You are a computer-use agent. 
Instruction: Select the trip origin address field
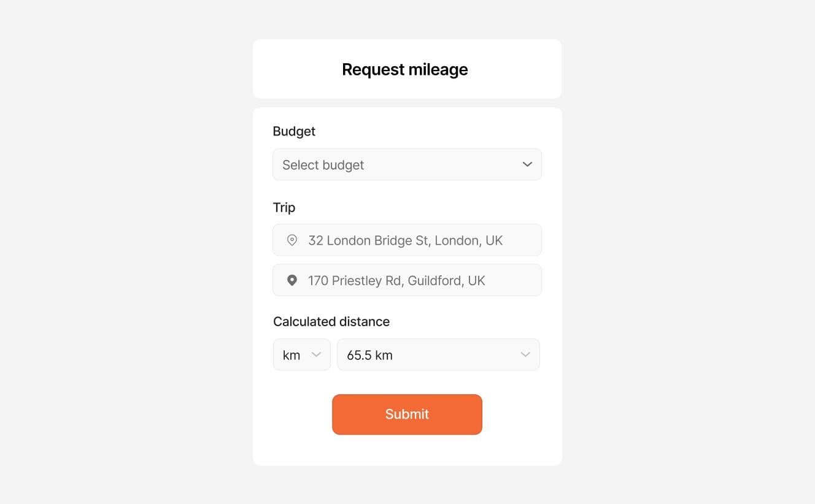tap(407, 240)
